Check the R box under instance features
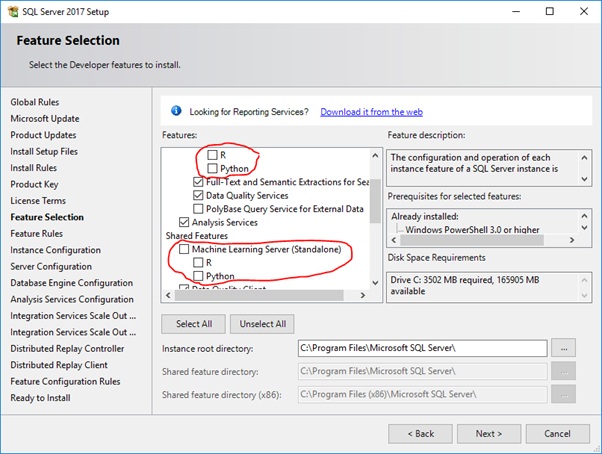 point(212,155)
